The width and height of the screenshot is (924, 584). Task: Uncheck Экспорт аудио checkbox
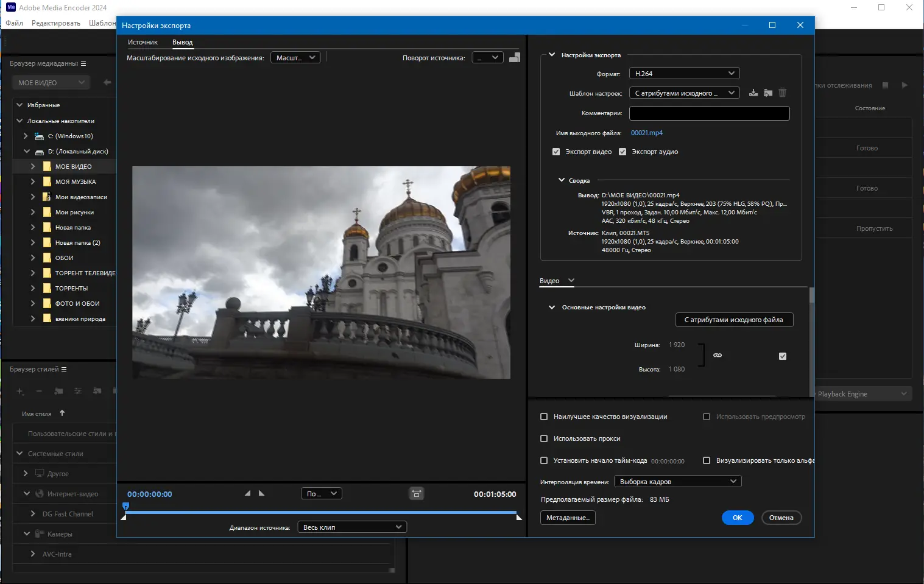point(622,152)
